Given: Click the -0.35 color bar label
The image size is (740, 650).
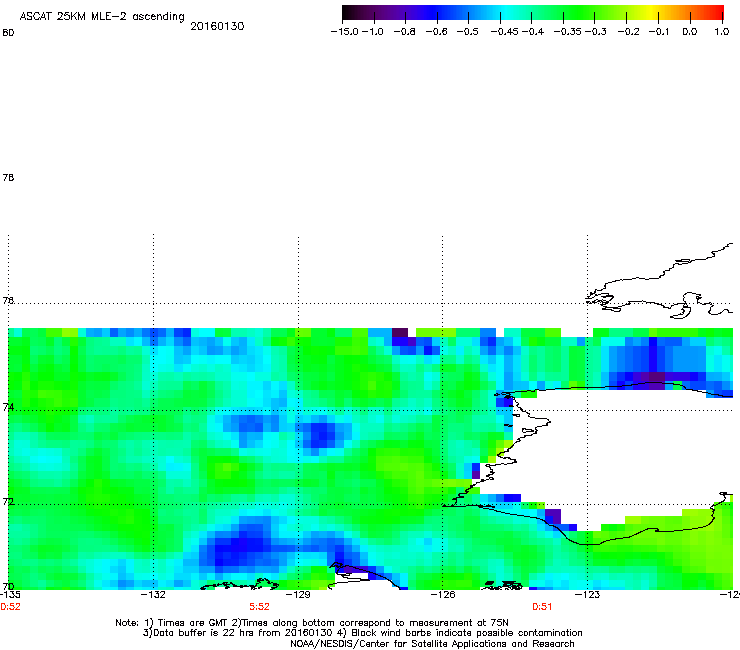Looking at the screenshot, I should point(568,32).
